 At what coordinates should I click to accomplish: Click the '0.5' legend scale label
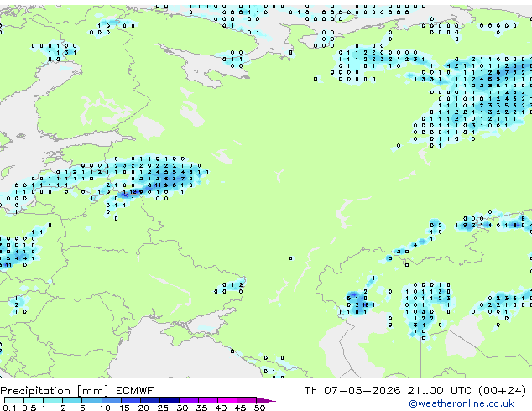click(29, 408)
